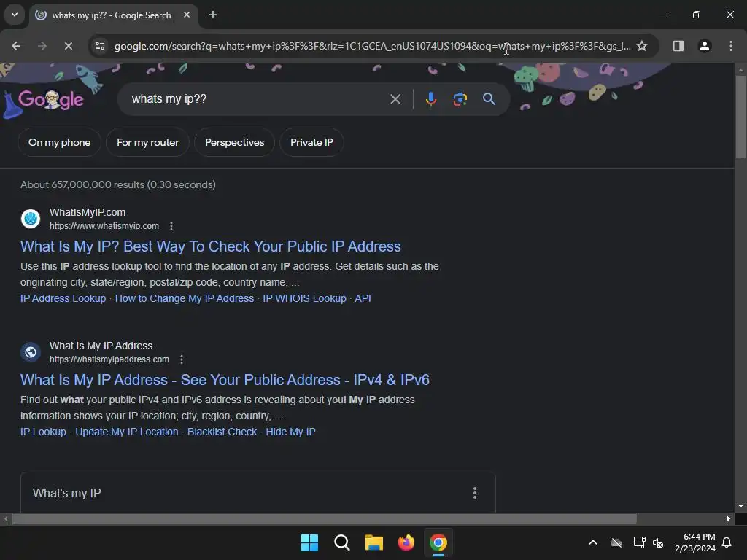747x560 pixels.
Task: Search by voice with the microphone
Action: pos(430,99)
